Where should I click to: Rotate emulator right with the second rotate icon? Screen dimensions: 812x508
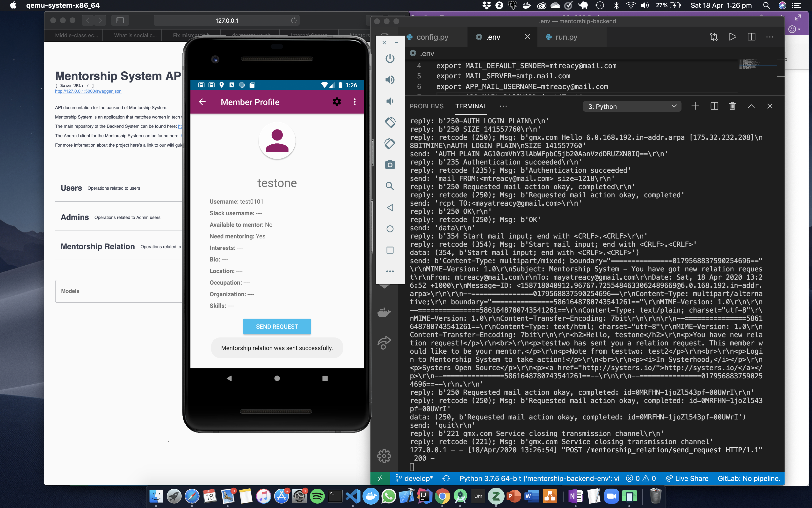pos(390,143)
